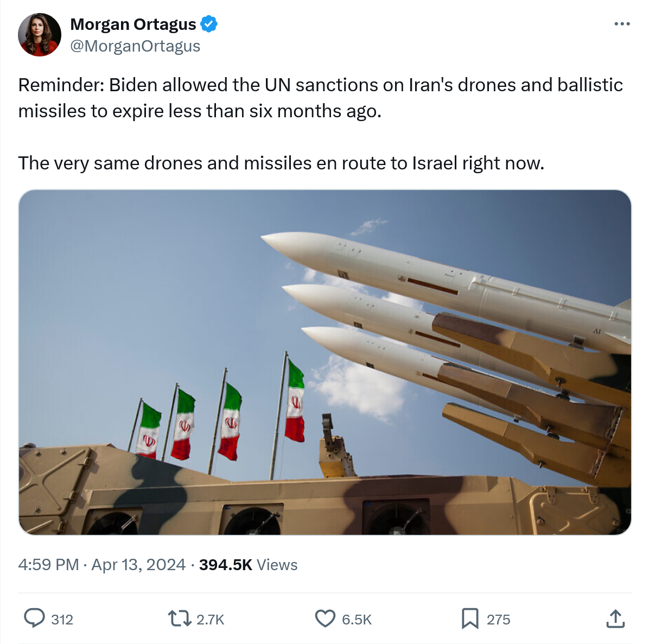Bookmark the tweet with the bookmark icon

click(470, 618)
